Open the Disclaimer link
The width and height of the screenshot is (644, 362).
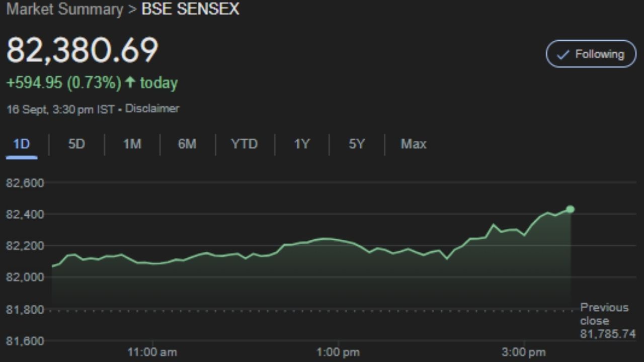coord(152,109)
